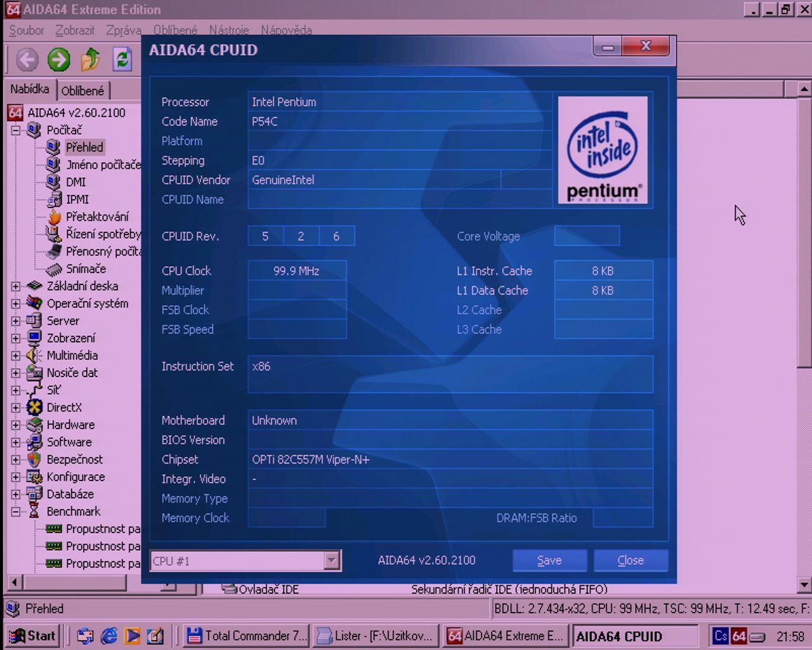Collapse the Počítač tree node
The image size is (812, 650).
pos(15,130)
